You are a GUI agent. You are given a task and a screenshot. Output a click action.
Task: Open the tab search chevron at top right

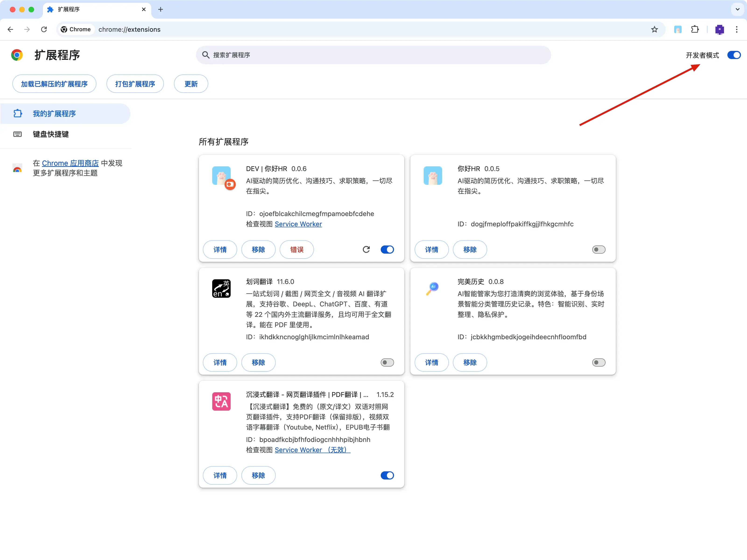[737, 10]
